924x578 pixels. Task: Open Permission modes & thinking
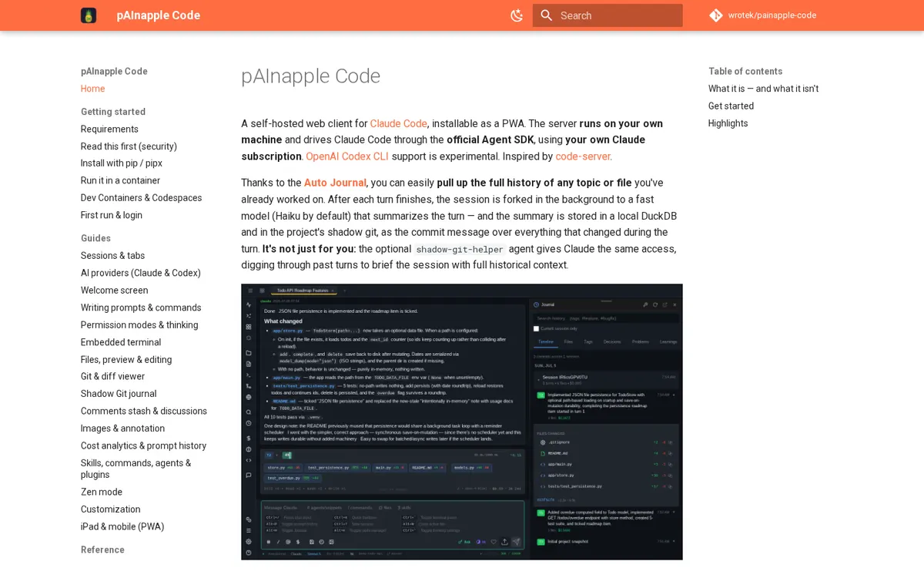tap(139, 325)
